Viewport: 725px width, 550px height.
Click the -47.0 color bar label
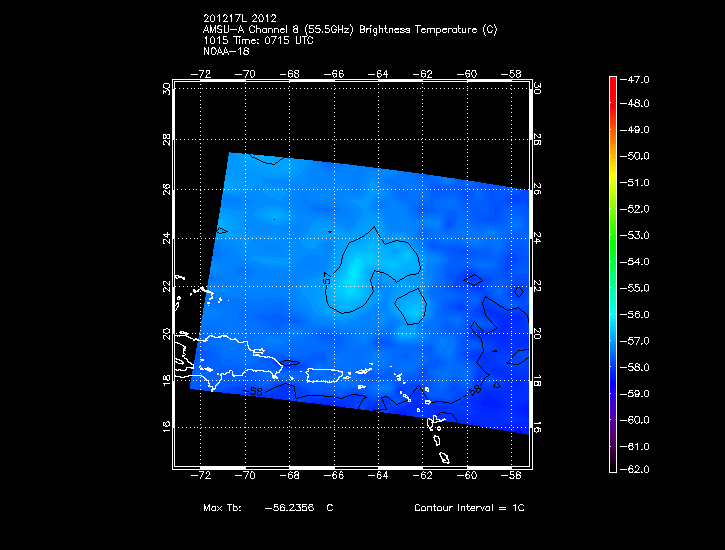(634, 79)
